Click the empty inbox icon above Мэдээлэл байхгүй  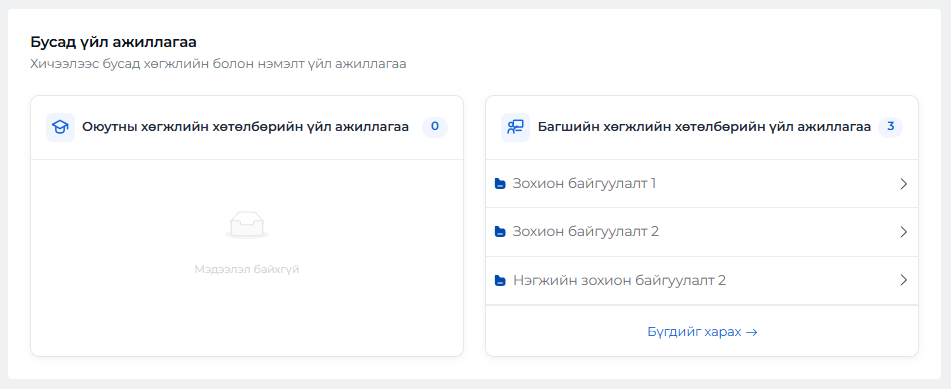click(x=247, y=225)
